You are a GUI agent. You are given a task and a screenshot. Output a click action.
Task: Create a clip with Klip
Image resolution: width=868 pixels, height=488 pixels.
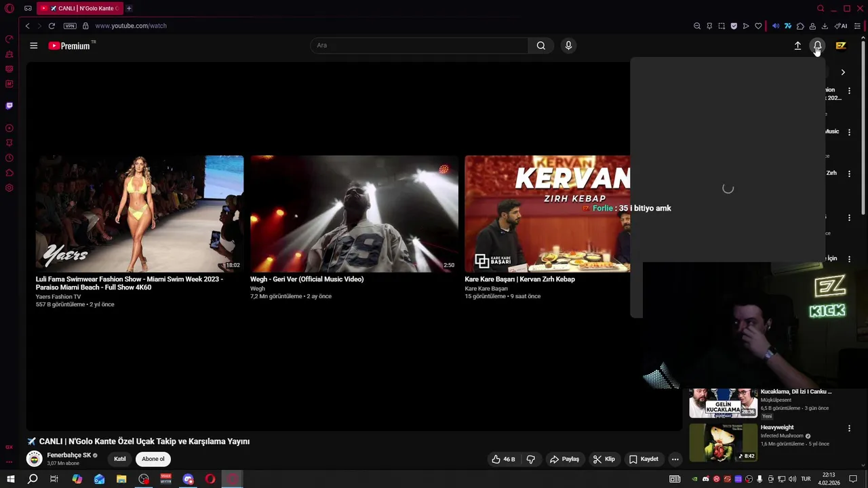coord(604,459)
